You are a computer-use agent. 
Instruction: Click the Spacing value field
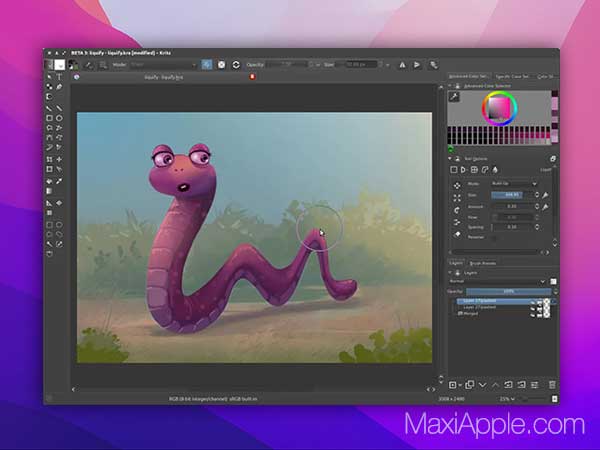click(512, 227)
